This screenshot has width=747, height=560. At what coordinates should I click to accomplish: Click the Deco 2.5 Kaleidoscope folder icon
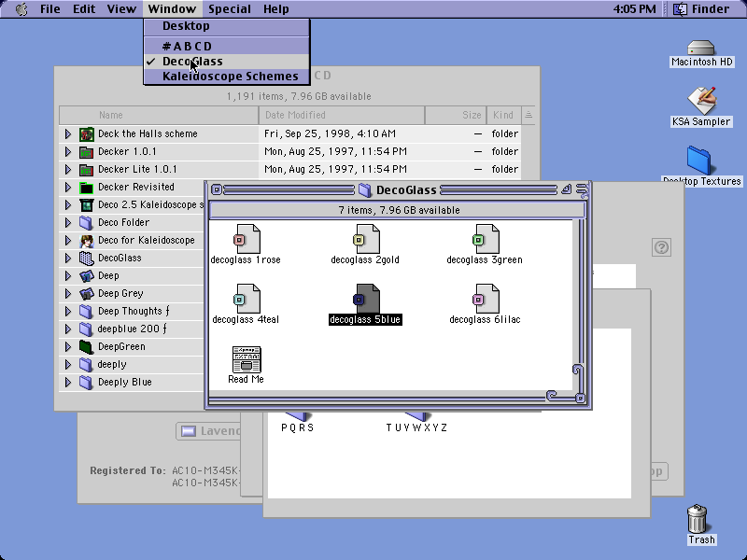86,205
